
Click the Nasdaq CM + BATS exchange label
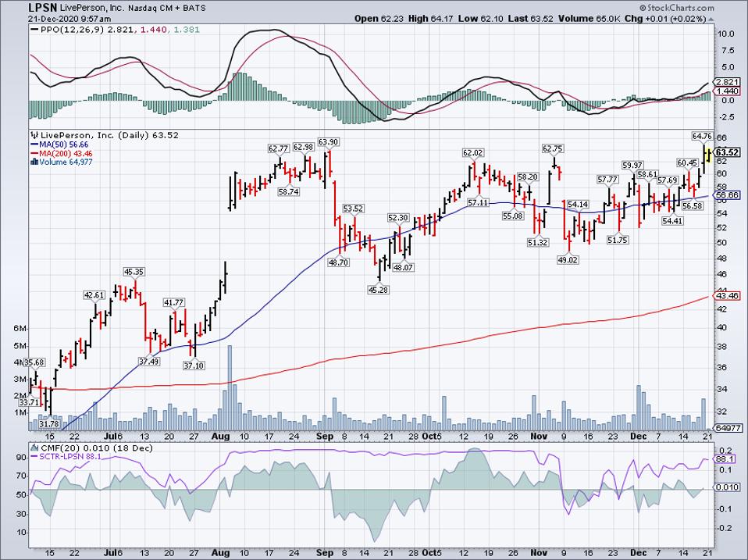click(167, 8)
